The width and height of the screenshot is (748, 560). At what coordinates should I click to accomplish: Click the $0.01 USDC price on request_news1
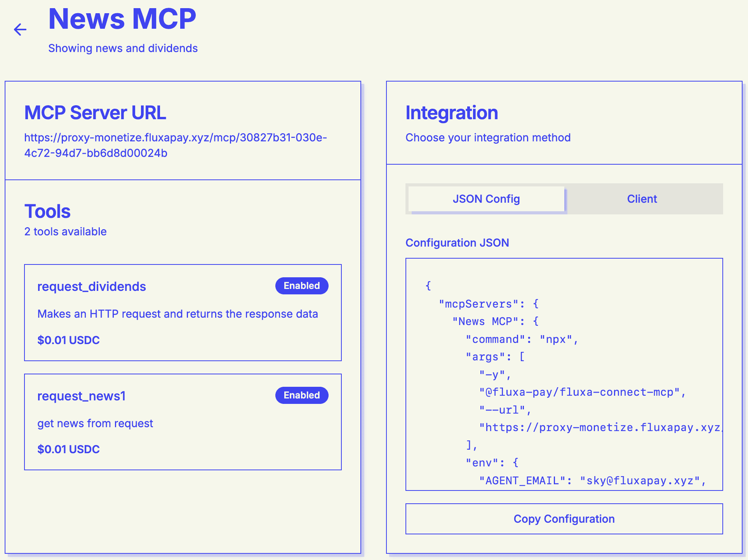(x=68, y=449)
